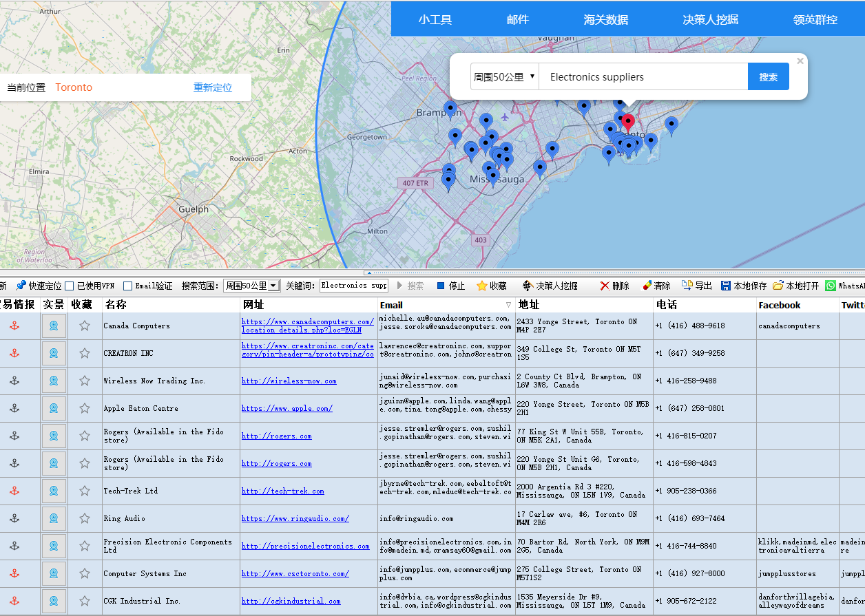Open the 搜索范围 dropdown in the toolbar
865x616 pixels.
(251, 286)
